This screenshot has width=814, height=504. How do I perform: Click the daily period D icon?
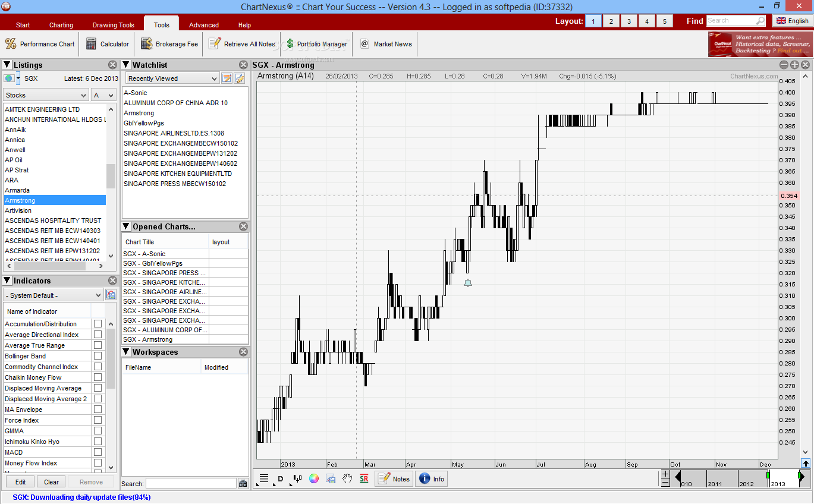point(280,479)
